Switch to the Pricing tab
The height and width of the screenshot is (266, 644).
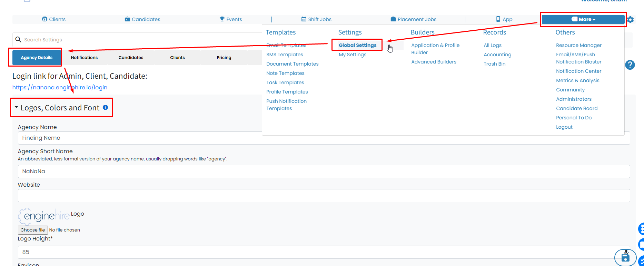pos(224,58)
